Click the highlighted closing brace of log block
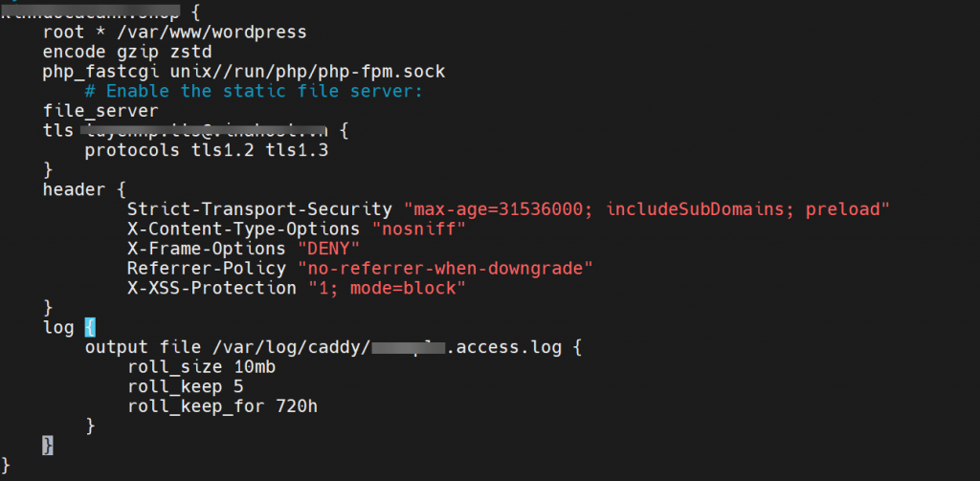The image size is (980, 481). (48, 446)
